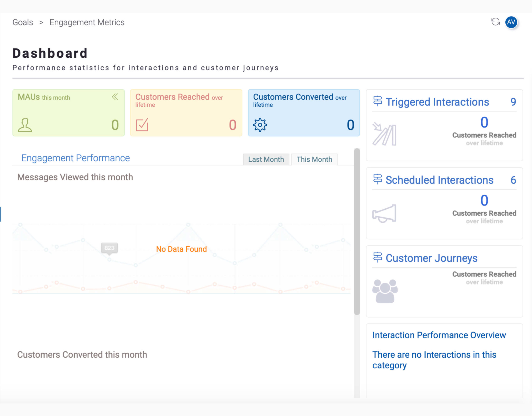Click the triggered interactions arrow graphic icon

point(384,134)
